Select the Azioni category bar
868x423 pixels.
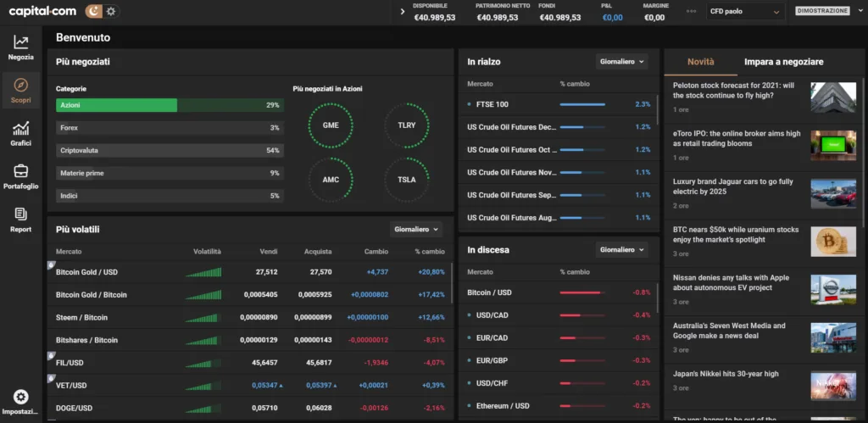pos(170,105)
